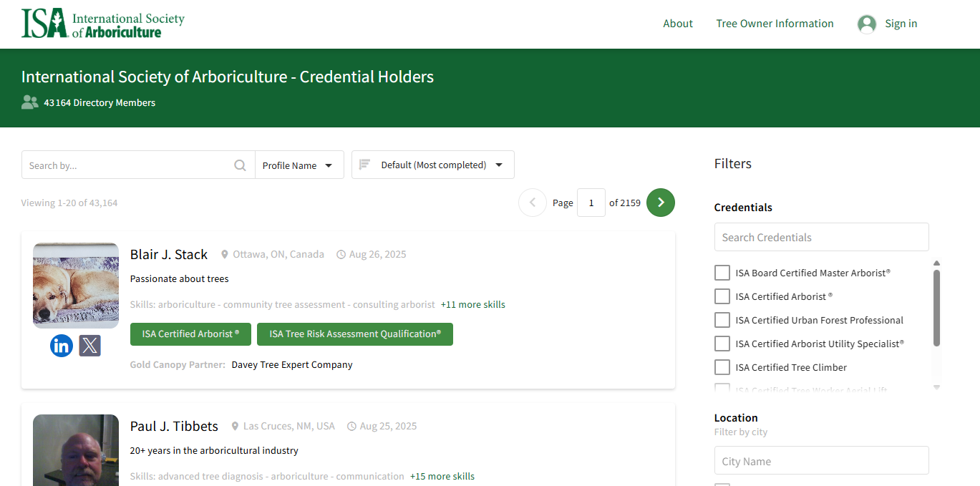This screenshot has height=486, width=980.
Task: Click the magnifier search icon
Action: [241, 165]
